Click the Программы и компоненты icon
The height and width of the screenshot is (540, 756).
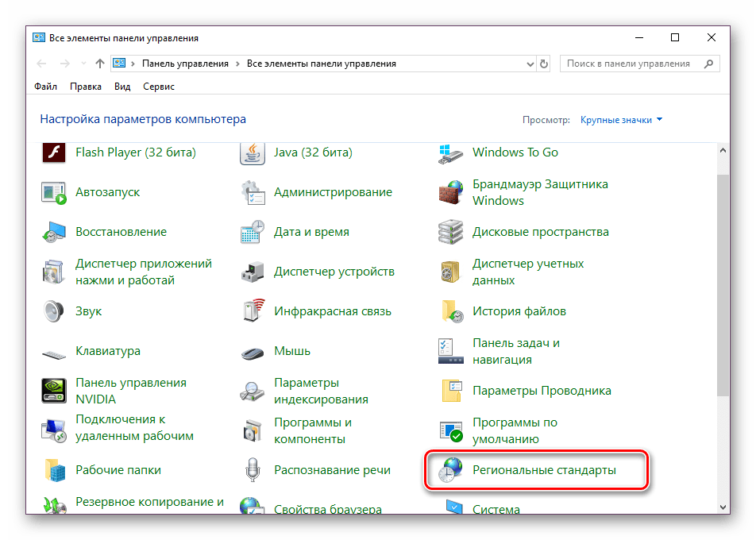coord(253,430)
